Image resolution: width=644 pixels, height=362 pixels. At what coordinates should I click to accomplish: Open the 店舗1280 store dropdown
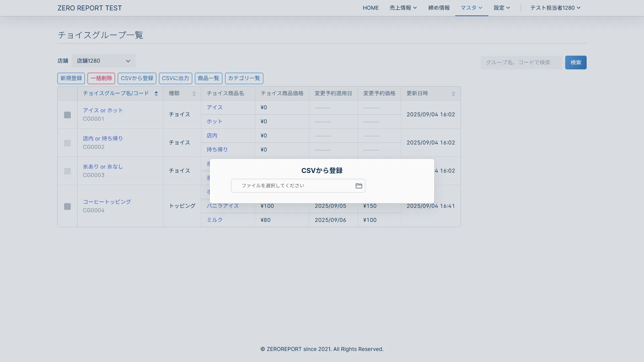coord(103,61)
